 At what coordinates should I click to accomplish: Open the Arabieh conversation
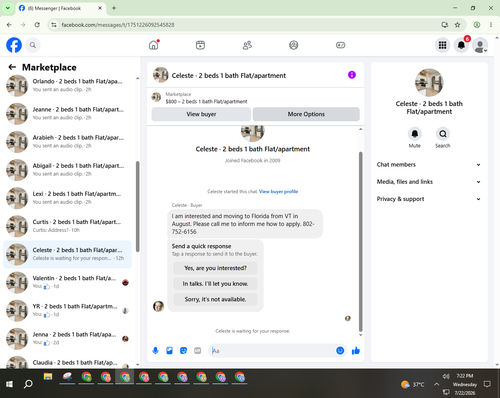pyautogui.click(x=67, y=142)
